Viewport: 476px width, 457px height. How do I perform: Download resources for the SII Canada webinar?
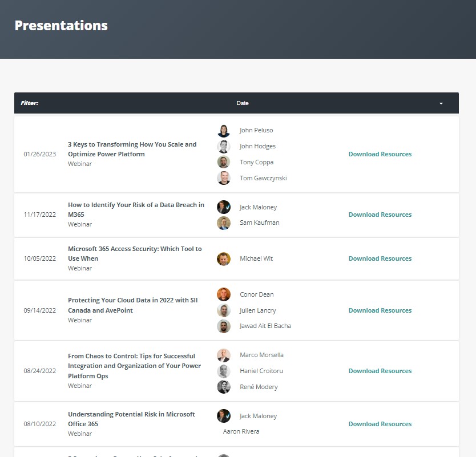[380, 310]
